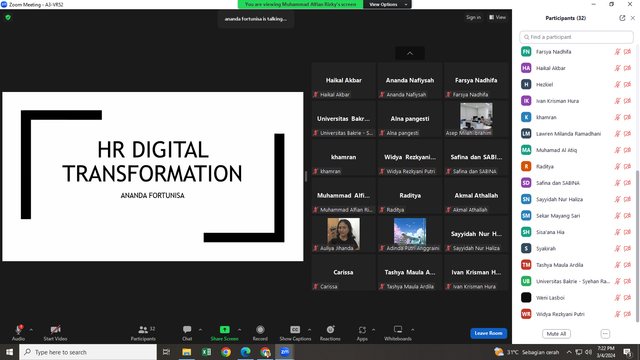Select Farsya Nadhifa in participant list

pyautogui.click(x=576, y=52)
